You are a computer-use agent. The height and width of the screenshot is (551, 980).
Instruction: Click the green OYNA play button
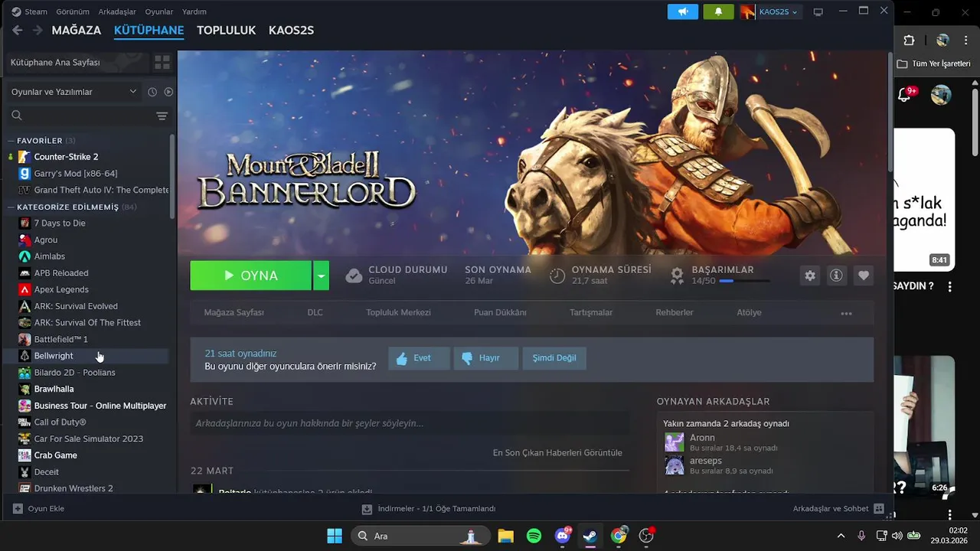[x=251, y=275]
